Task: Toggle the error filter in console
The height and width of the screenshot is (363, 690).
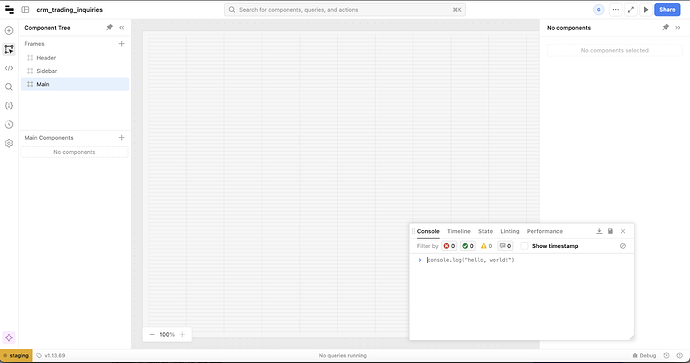Action: 449,246
